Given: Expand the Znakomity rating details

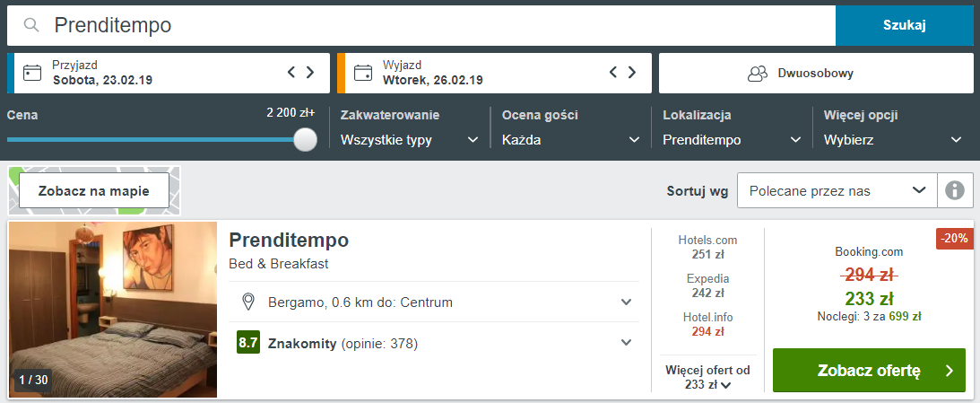Looking at the screenshot, I should point(627,343).
